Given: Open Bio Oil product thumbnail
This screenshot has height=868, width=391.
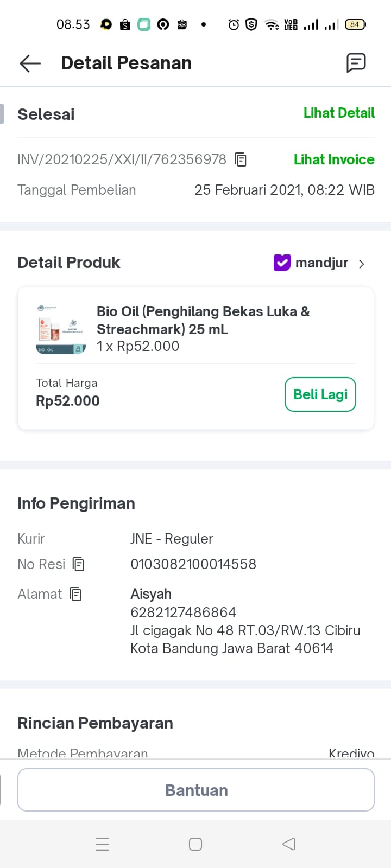Looking at the screenshot, I should point(61,329).
